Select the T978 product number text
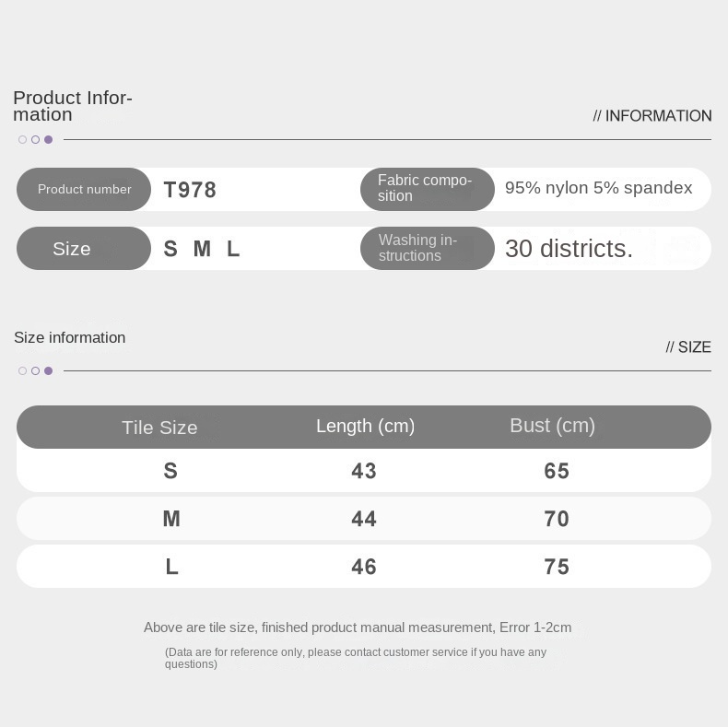Image resolution: width=728 pixels, height=727 pixels. point(190,190)
